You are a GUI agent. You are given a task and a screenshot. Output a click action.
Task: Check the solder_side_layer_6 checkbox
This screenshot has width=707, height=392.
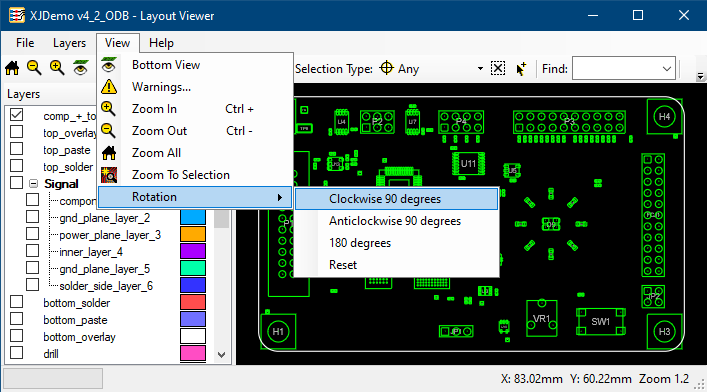[x=32, y=285]
